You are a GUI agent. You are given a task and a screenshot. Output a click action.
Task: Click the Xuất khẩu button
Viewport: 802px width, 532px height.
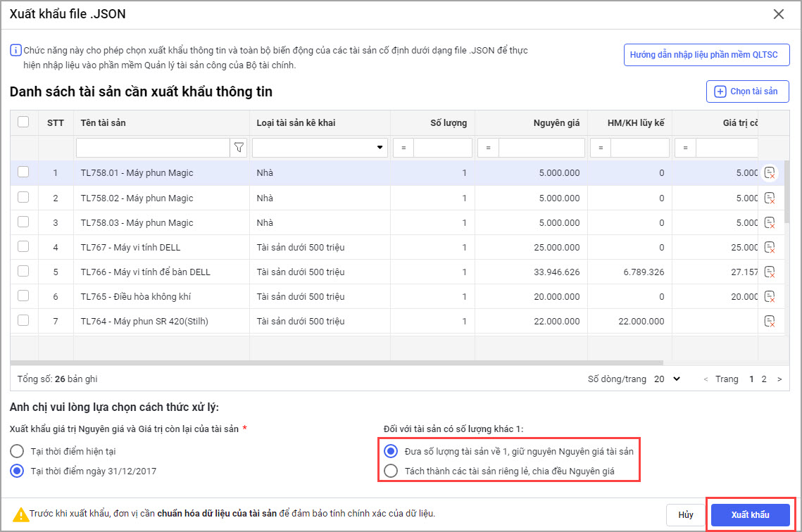(750, 514)
